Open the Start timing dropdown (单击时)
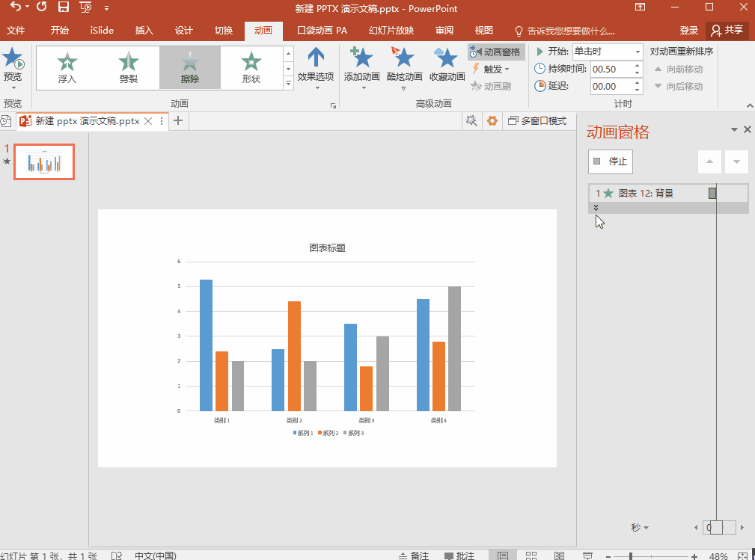 coord(607,52)
